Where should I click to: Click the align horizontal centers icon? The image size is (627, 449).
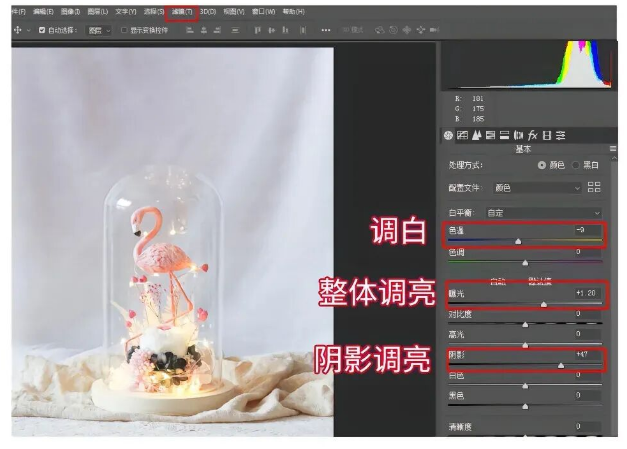click(x=204, y=30)
